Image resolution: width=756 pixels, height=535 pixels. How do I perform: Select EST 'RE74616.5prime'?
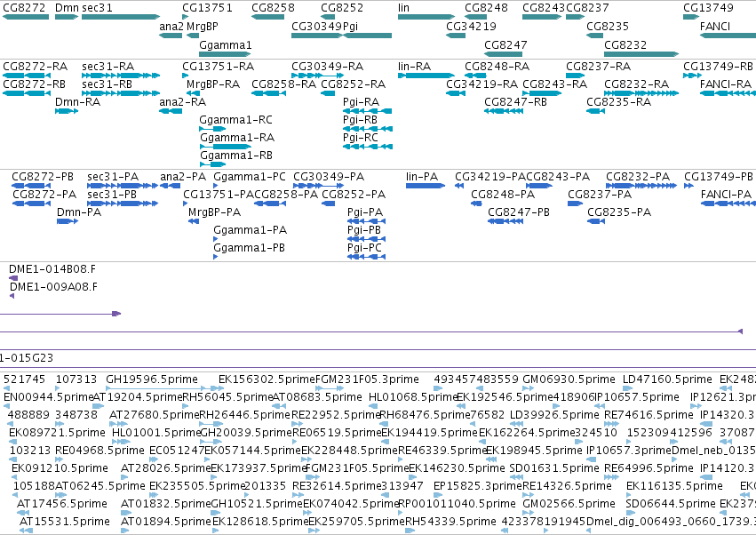(649, 415)
